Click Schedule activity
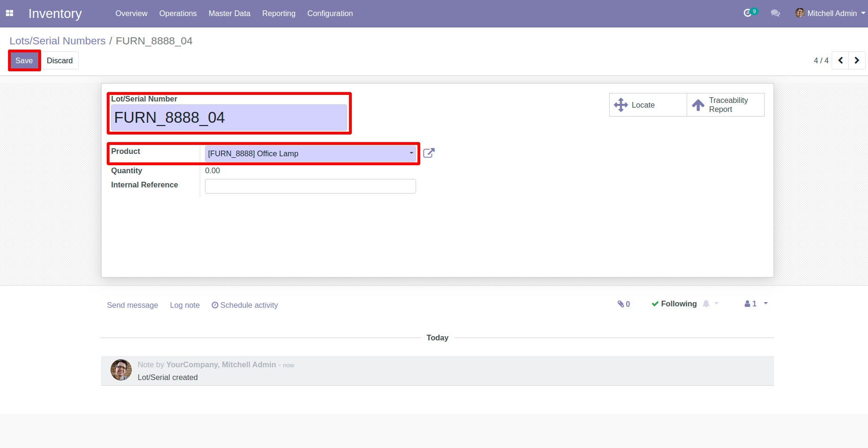 pyautogui.click(x=245, y=305)
